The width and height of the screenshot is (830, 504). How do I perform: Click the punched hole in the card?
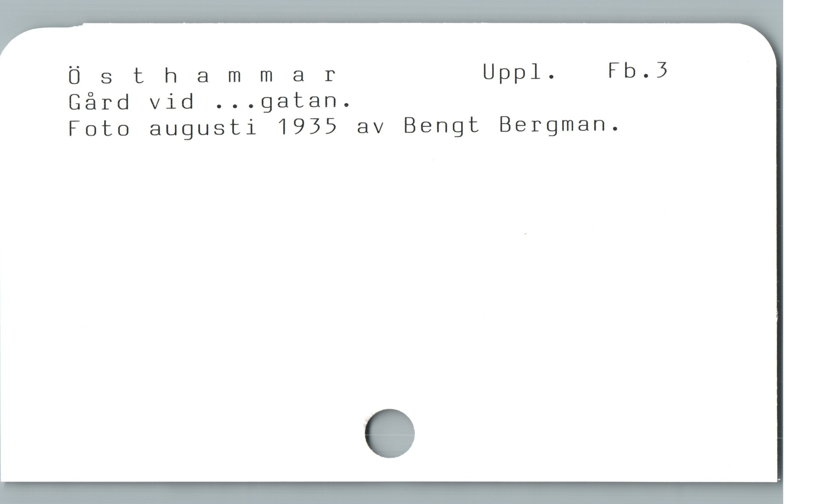coord(389,433)
